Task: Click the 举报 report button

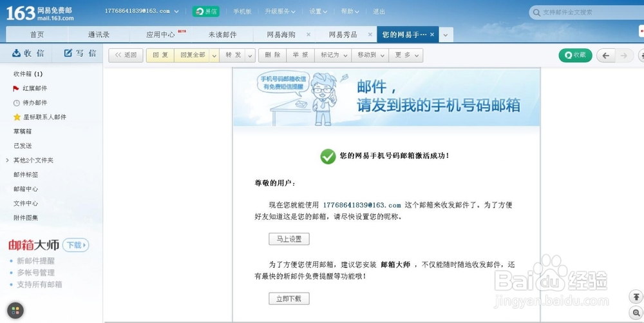Action: 300,55
